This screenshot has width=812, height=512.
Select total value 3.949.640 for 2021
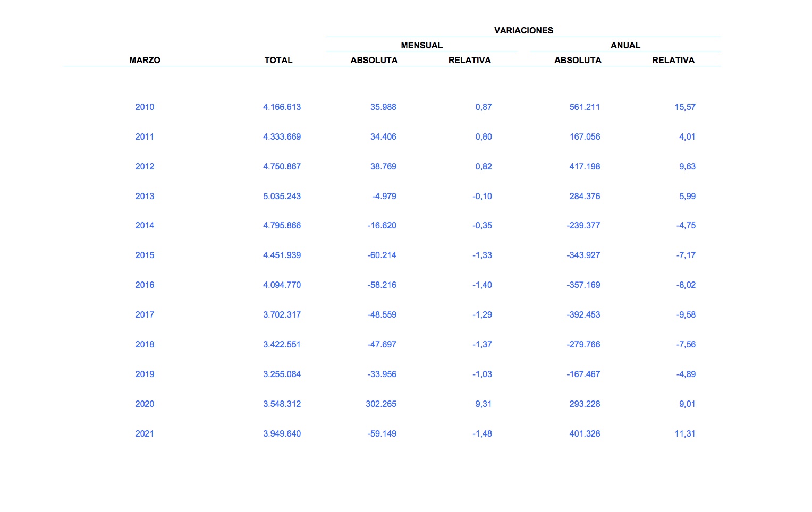(x=282, y=433)
